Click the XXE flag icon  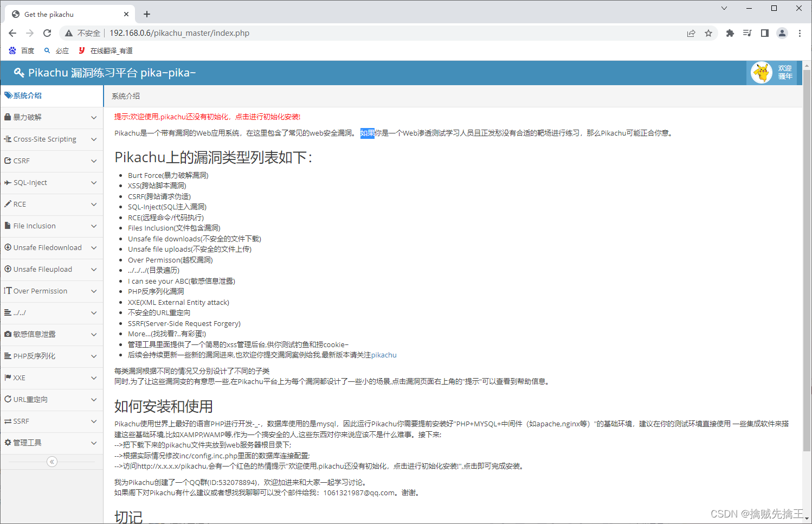tap(8, 378)
